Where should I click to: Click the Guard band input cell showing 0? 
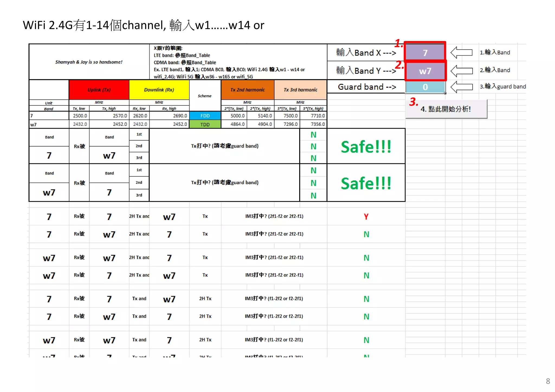[425, 87]
